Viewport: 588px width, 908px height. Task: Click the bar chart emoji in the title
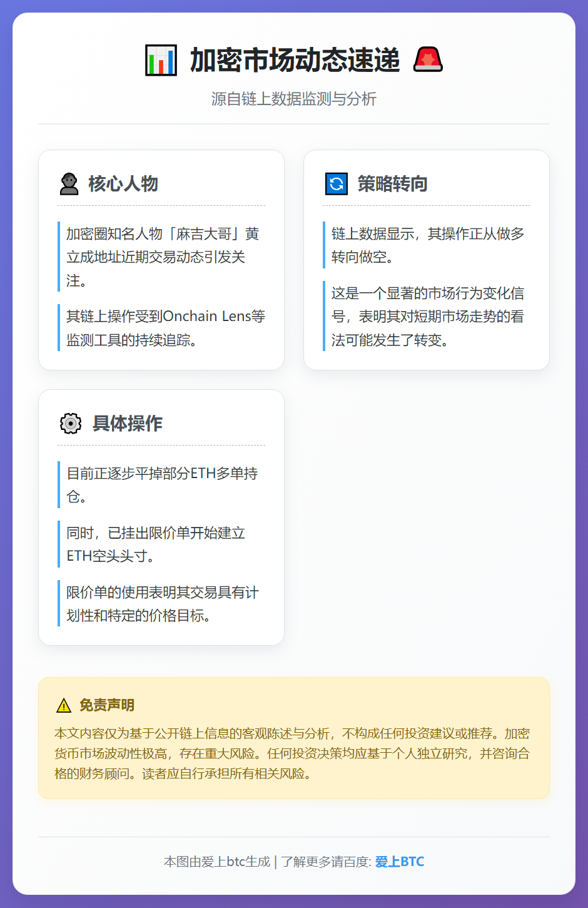[x=161, y=60]
